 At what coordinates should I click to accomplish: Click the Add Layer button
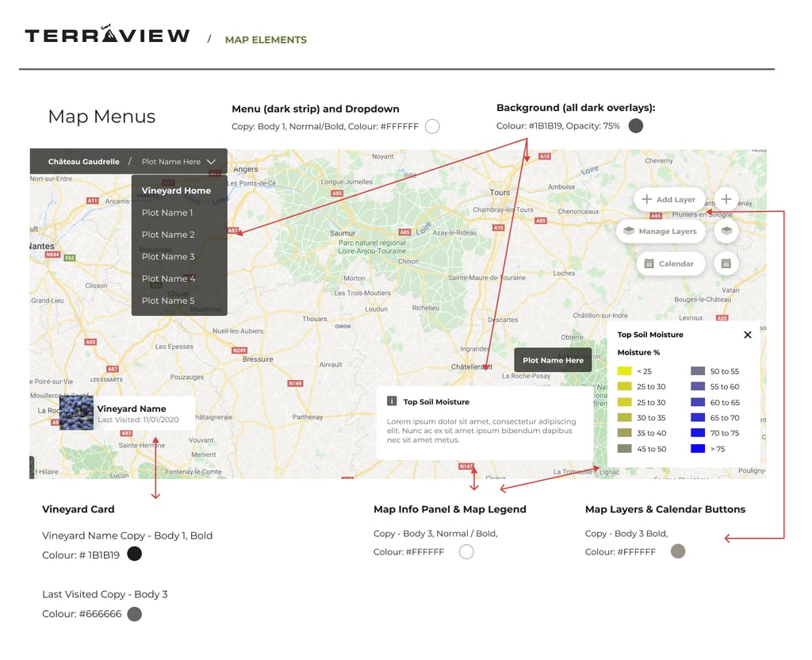(669, 199)
